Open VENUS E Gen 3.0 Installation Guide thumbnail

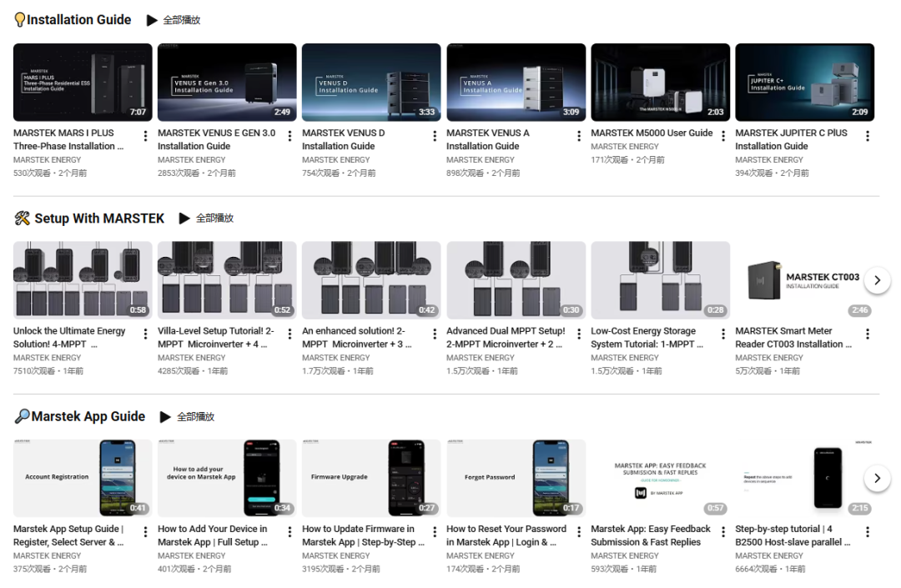tap(227, 83)
